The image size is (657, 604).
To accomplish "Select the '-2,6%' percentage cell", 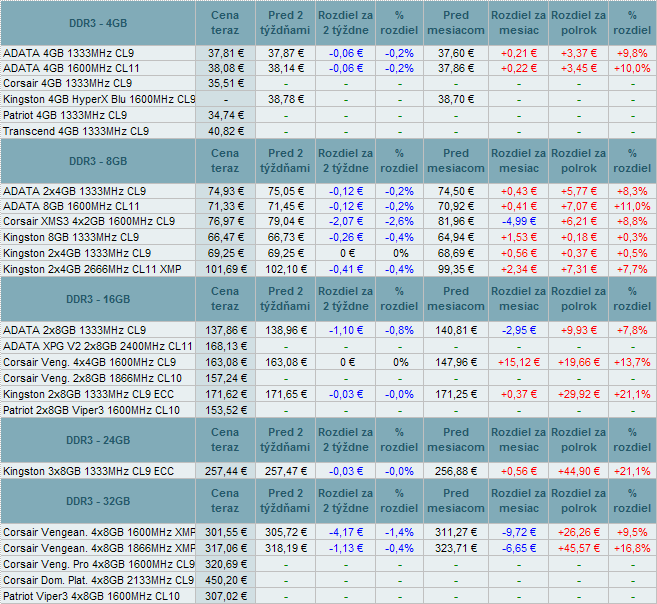I will click(x=399, y=222).
